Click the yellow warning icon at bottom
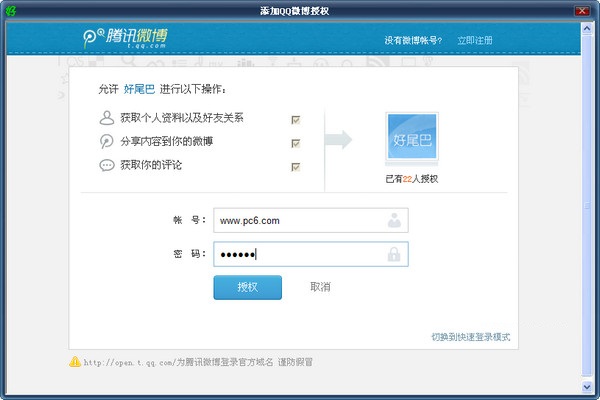Screen dimensions: 600x400 click(x=75, y=362)
